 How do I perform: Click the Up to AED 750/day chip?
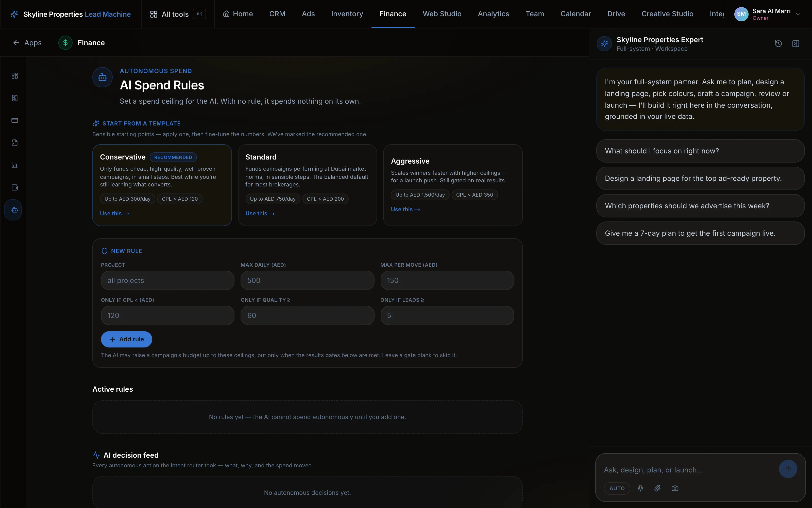coord(273,199)
